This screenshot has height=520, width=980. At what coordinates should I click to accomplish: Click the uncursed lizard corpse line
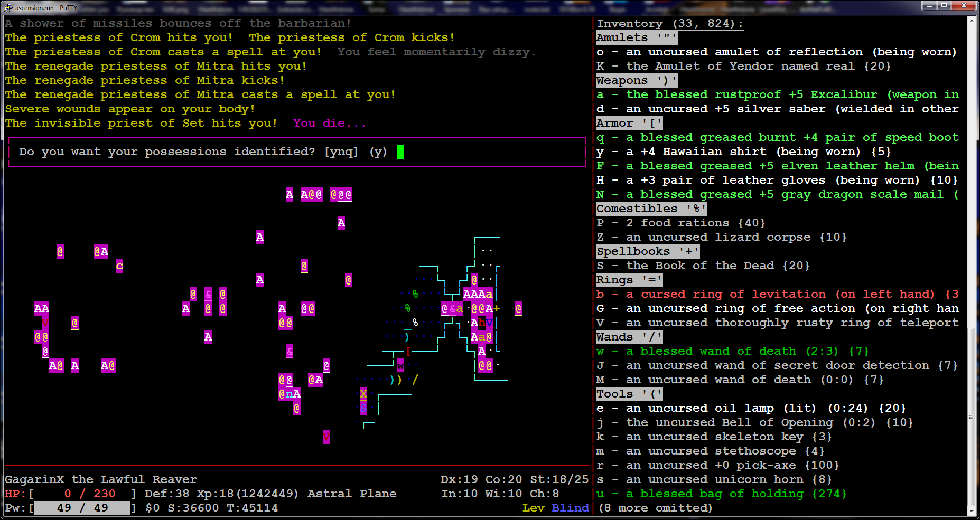point(722,237)
